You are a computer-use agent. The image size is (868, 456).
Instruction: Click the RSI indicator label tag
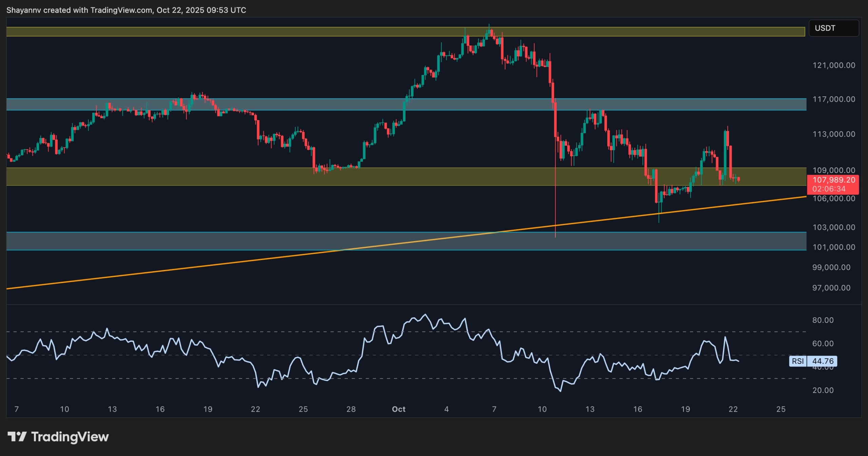797,361
